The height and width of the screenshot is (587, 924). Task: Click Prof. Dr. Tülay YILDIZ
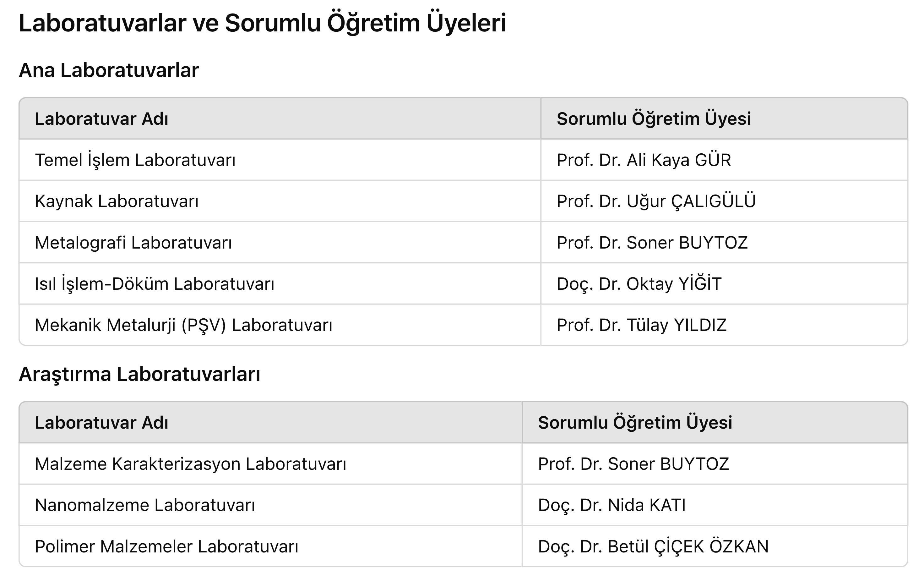pos(642,325)
